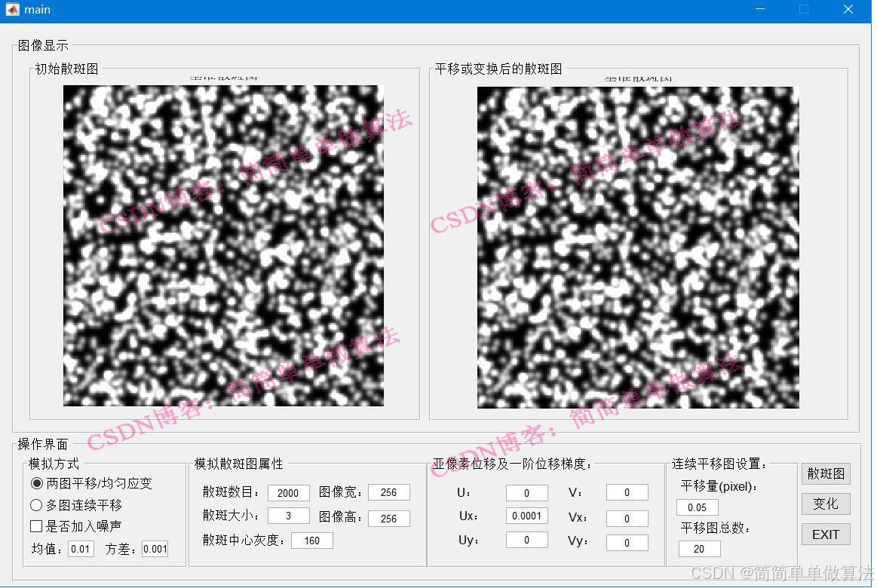
Task: Click the 模拟散斑图属性 panel label
Action: 238,464
